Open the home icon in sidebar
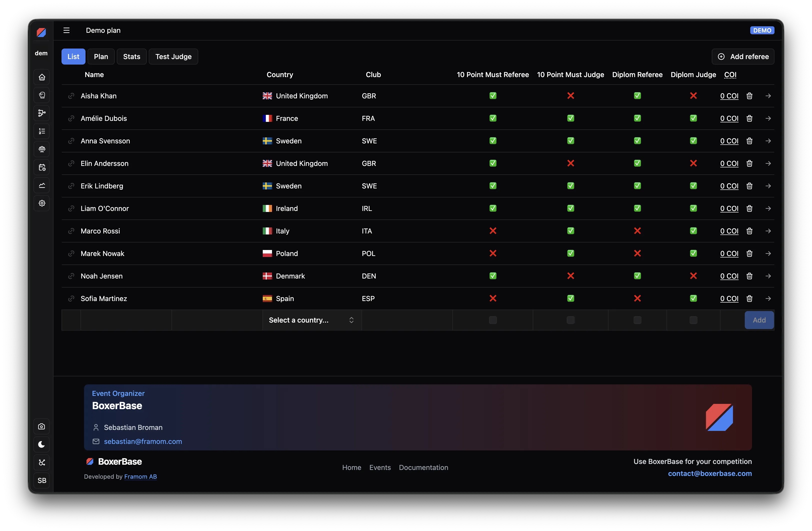The width and height of the screenshot is (812, 531). [x=41, y=77]
